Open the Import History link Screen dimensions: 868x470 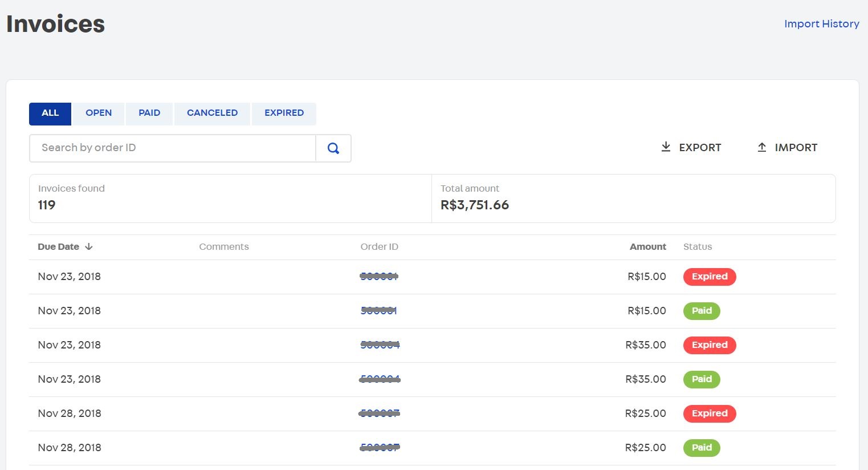pos(821,24)
